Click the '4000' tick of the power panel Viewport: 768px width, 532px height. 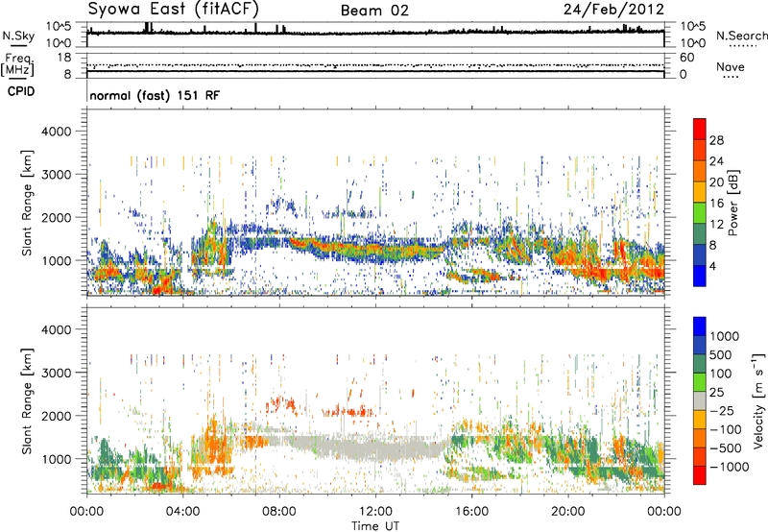pos(57,132)
